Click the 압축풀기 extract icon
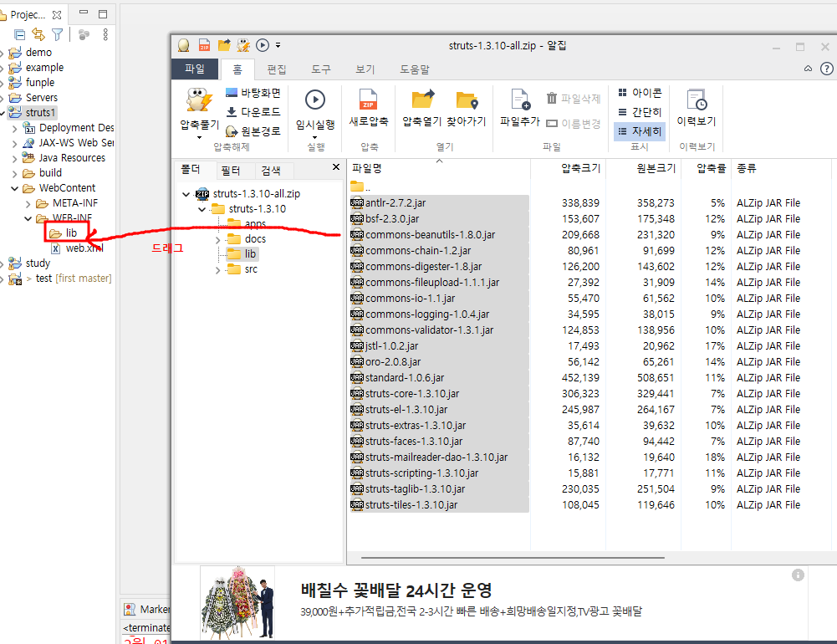Screen dimensions: 837x644 pos(199,100)
